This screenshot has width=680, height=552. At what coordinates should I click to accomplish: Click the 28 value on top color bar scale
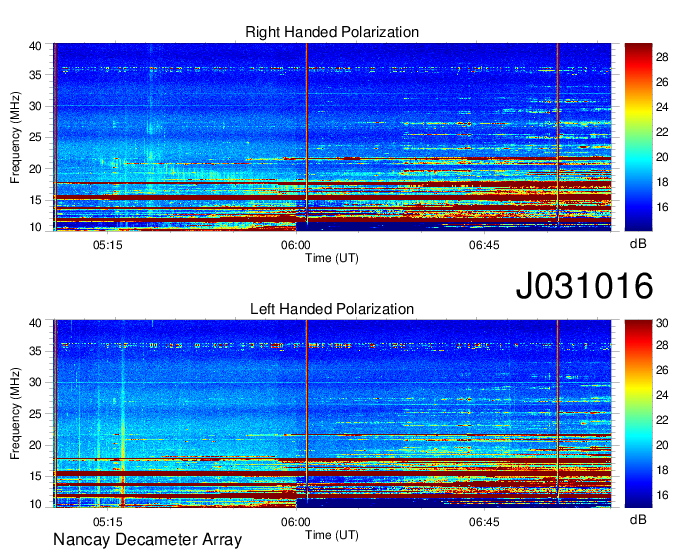[x=662, y=57]
